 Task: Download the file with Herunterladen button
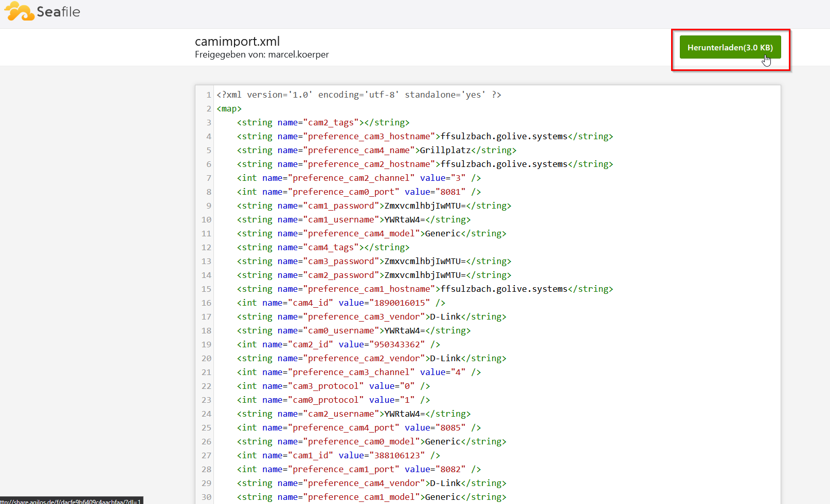(730, 47)
